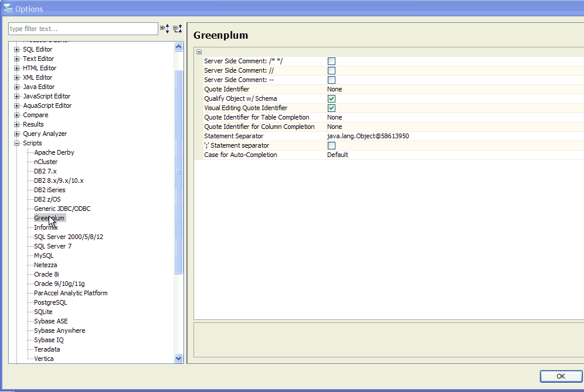Select ParAccel Analytic Platform item

click(x=71, y=293)
